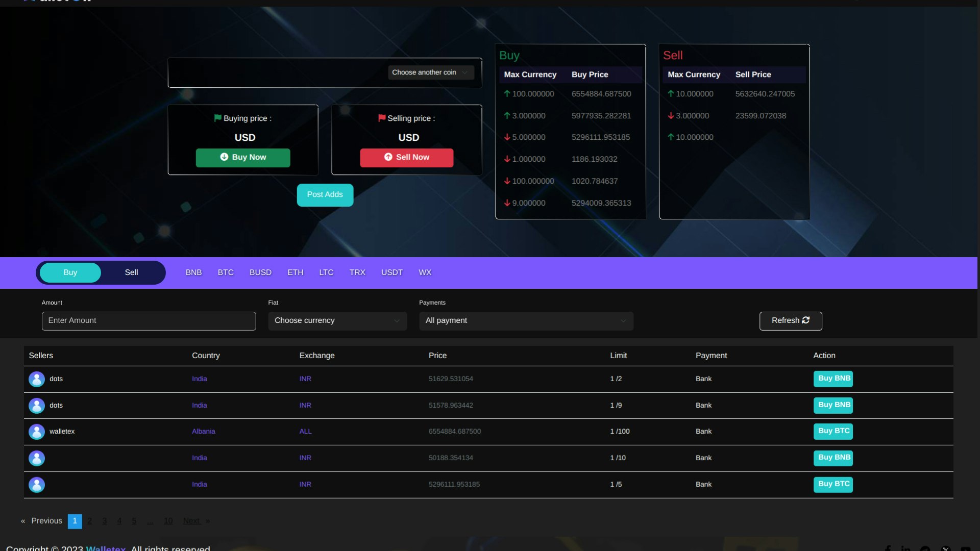Viewport: 980px width, 551px height.
Task: Switch the marketplace to Sell mode
Action: pos(131,272)
